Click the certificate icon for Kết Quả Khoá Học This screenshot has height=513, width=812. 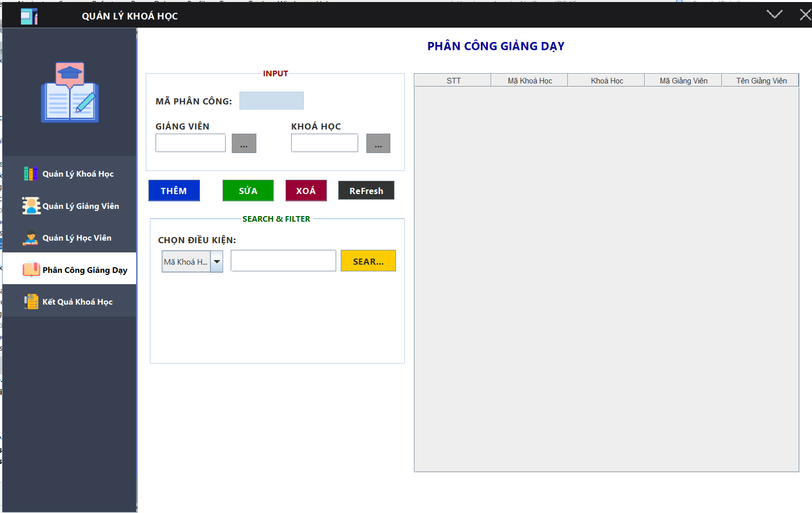[31, 302]
